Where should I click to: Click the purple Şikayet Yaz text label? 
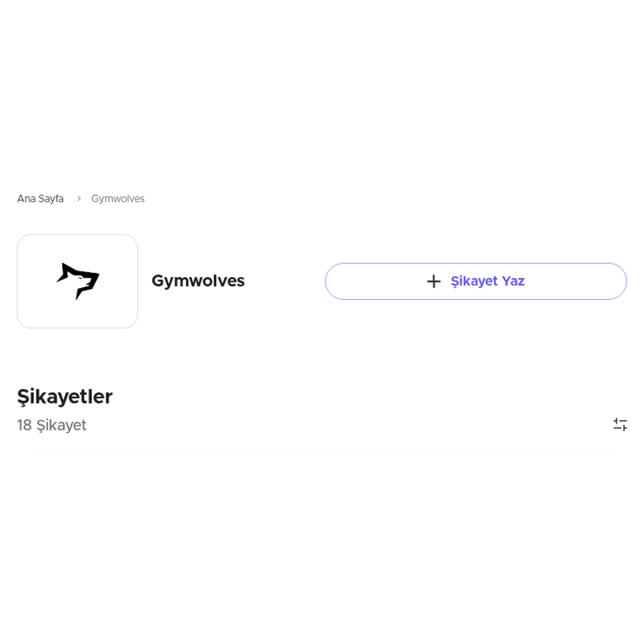click(x=487, y=281)
